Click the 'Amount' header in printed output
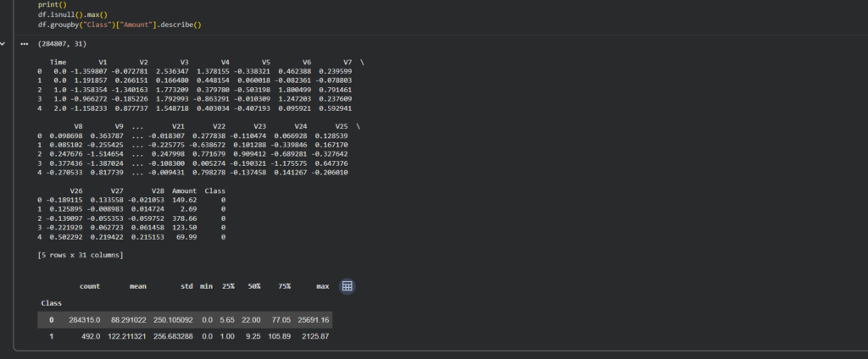Image resolution: width=868 pixels, height=359 pixels. point(184,191)
